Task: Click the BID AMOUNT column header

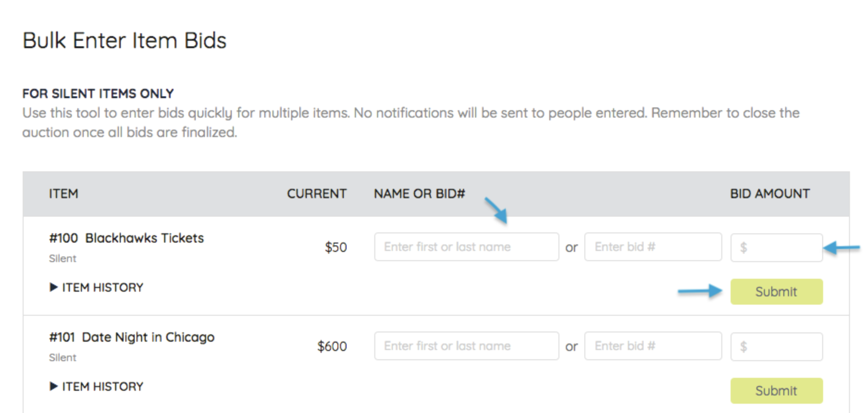Action: [x=769, y=194]
